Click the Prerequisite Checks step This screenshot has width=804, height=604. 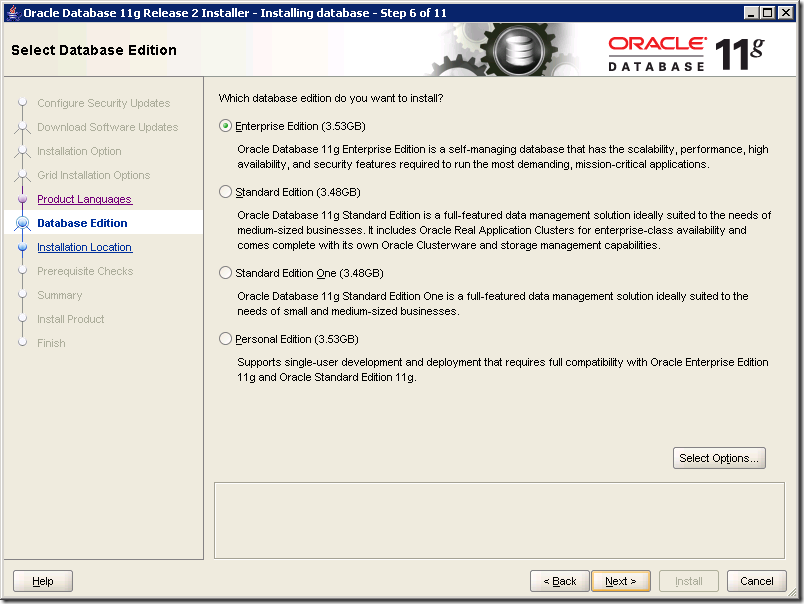tap(85, 271)
